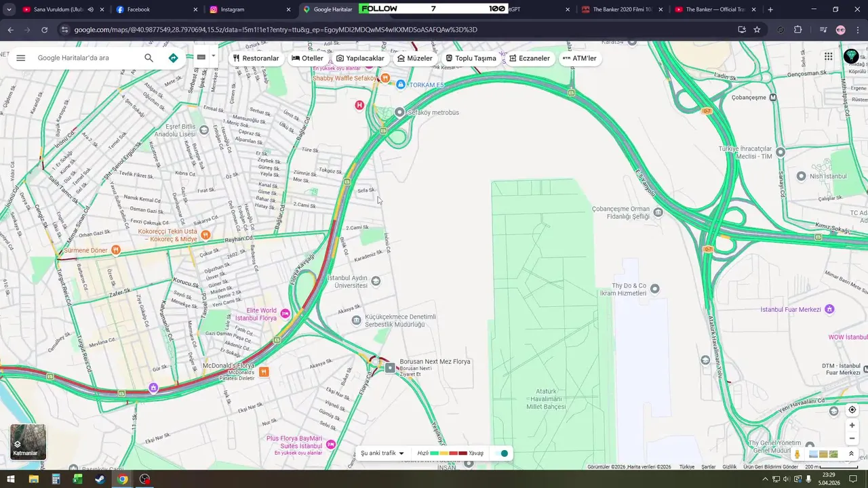Screen dimensions: 868x488
Task: Click Ürün Geri Bildirimi Gönder link
Action: click(770, 467)
